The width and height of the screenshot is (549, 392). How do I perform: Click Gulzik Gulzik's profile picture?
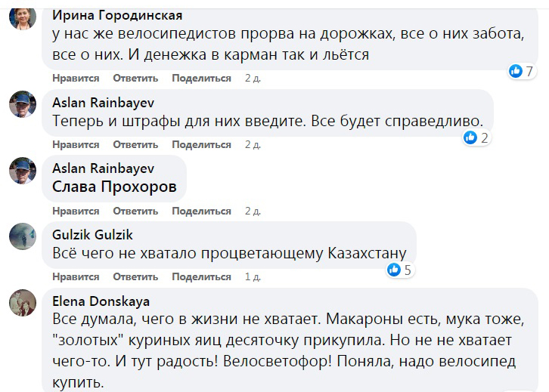point(23,236)
